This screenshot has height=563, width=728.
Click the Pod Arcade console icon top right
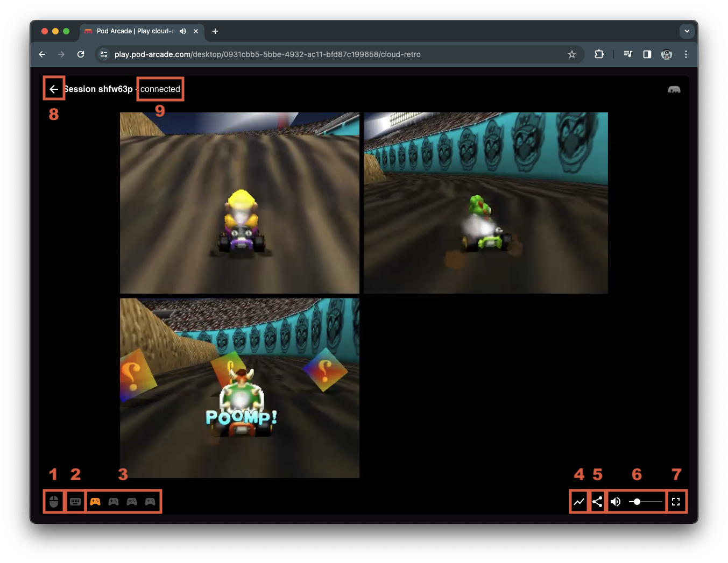coord(674,89)
